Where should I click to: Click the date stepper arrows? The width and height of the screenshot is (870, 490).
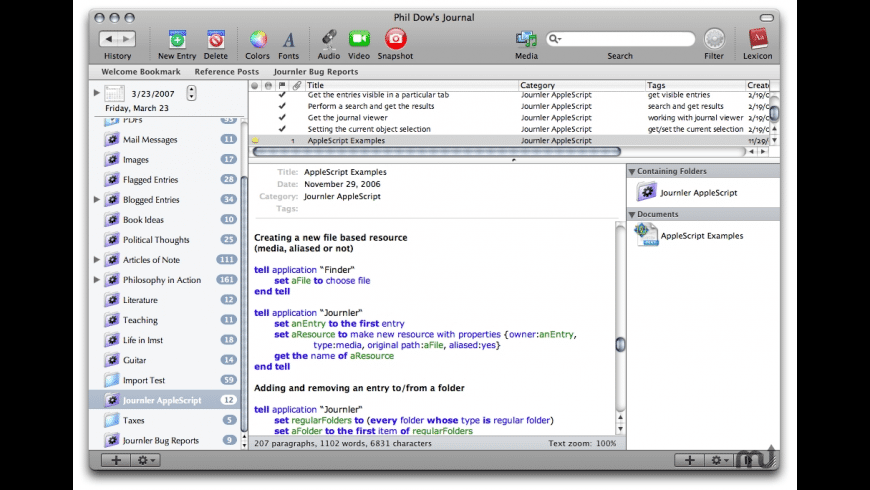pyautogui.click(x=191, y=93)
